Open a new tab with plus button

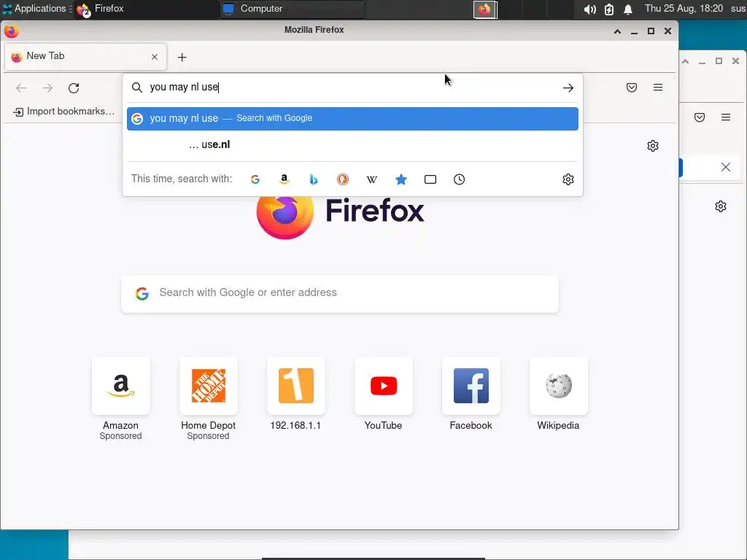[182, 57]
